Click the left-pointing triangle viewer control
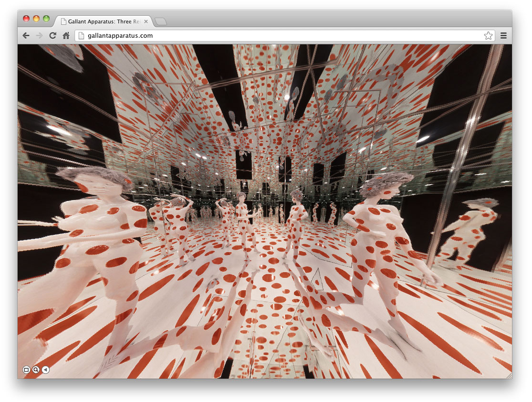 coord(45,370)
